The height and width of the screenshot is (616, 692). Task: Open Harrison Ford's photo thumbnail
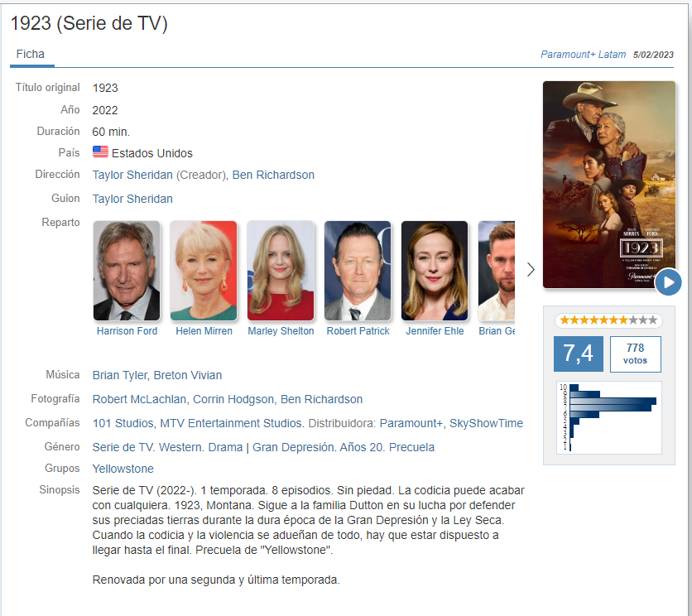[127, 271]
